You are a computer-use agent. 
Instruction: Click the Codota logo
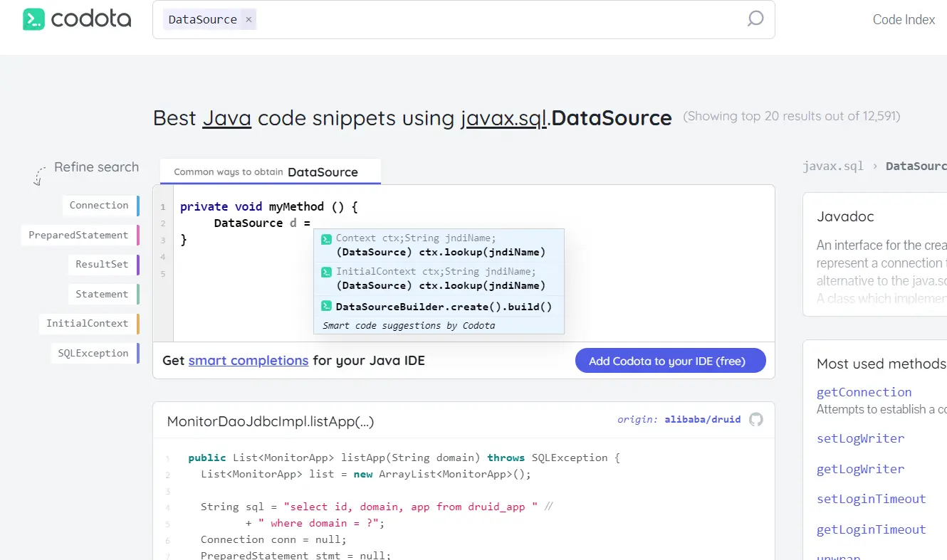(76, 19)
